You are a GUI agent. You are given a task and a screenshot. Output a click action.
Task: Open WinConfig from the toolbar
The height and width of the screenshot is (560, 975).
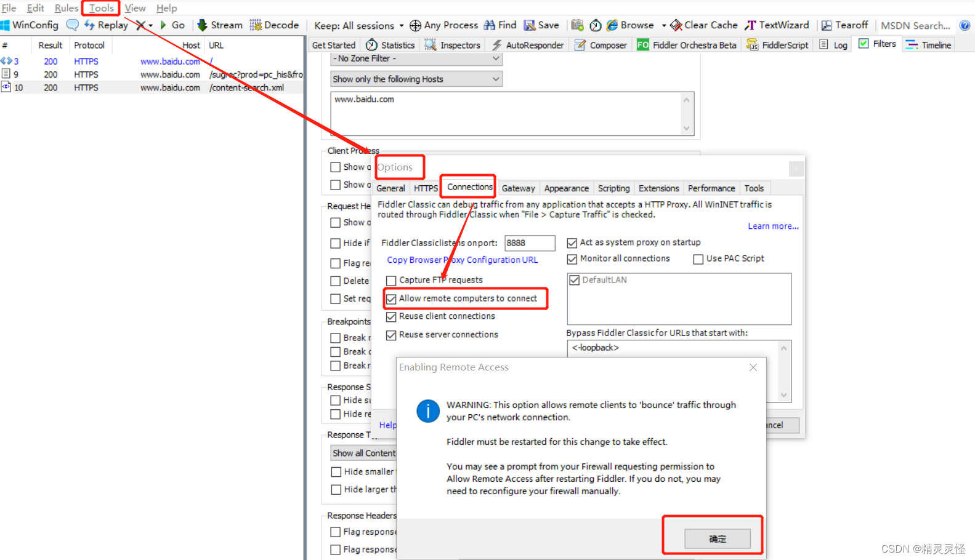click(x=30, y=25)
